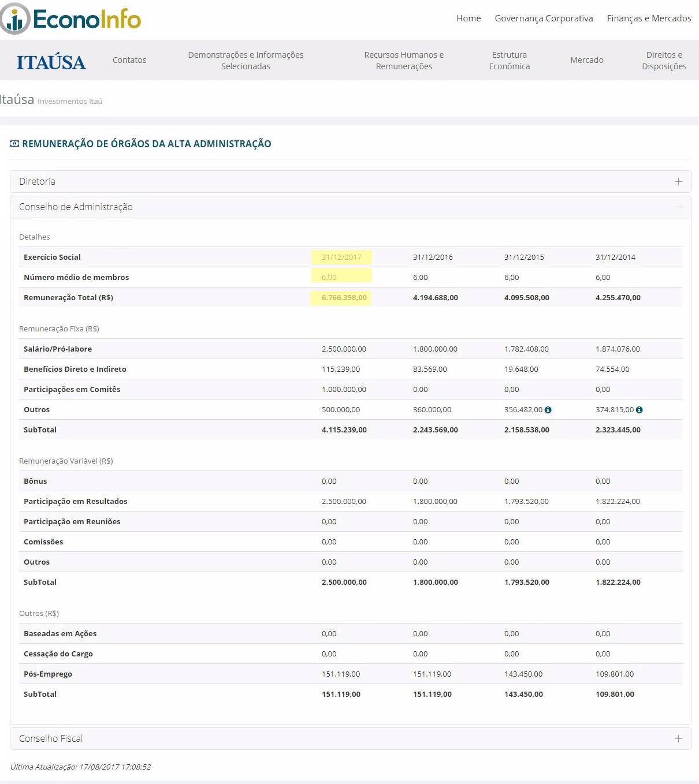Click Pós-Emprego row label
Image resolution: width=699 pixels, height=784 pixels.
coord(48,674)
